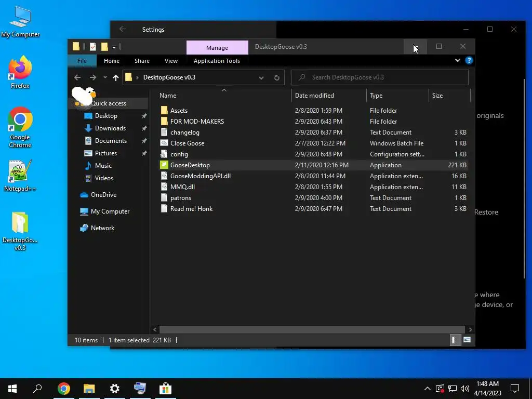
Task: Open DesktopGoose v0.3 folder on desktop
Action: 20,231
